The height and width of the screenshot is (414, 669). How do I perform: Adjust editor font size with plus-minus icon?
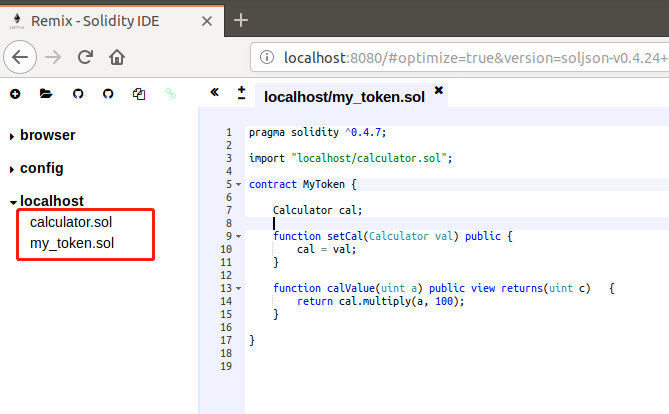(x=241, y=93)
